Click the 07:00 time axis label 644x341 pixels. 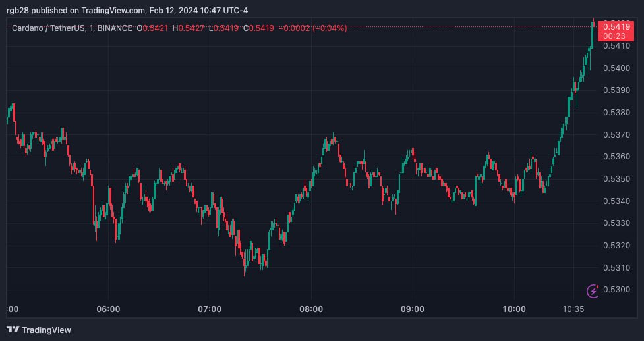pyautogui.click(x=210, y=309)
